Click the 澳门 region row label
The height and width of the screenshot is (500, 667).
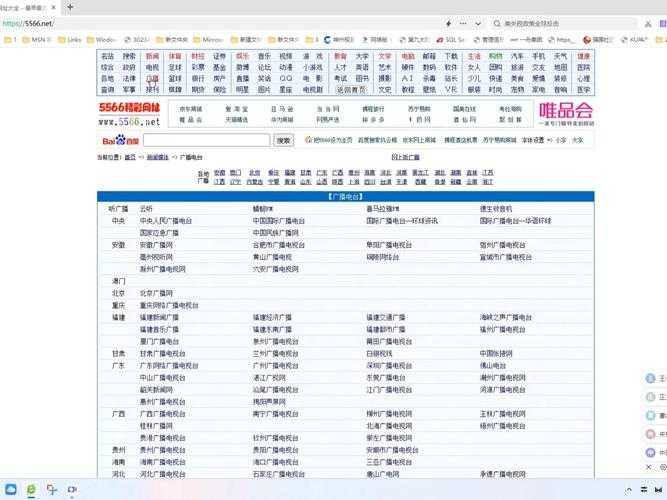[x=119, y=281]
